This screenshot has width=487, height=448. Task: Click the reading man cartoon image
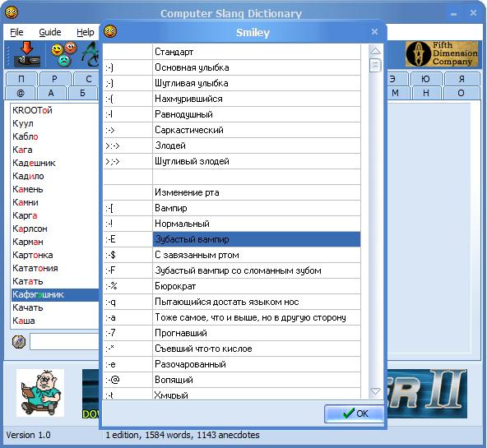[40, 393]
